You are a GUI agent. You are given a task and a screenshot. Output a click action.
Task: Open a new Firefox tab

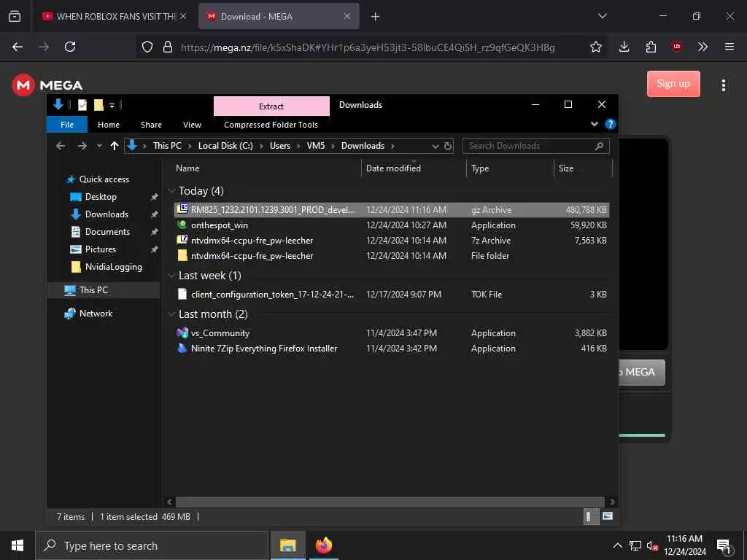(x=375, y=17)
